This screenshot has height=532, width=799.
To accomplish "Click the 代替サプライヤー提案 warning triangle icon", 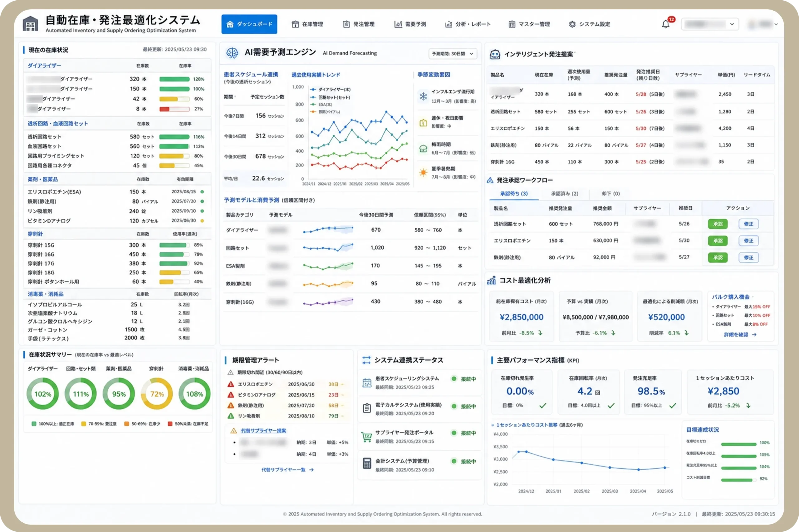I will pos(233,431).
